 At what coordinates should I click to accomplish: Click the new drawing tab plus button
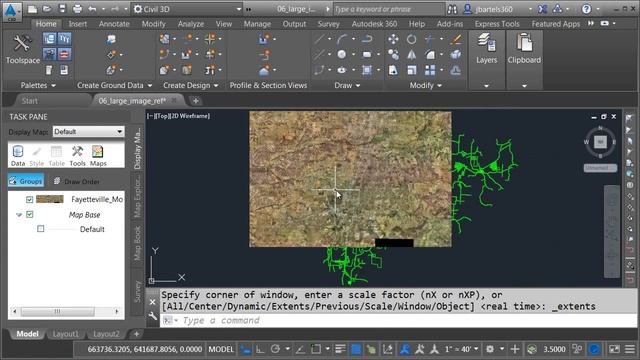[x=196, y=101]
